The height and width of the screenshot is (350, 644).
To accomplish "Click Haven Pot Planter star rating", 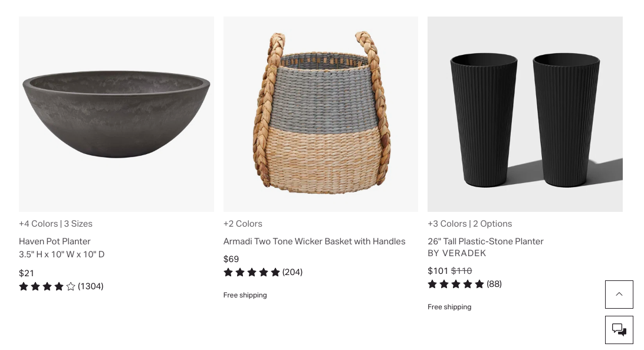I will [47, 286].
